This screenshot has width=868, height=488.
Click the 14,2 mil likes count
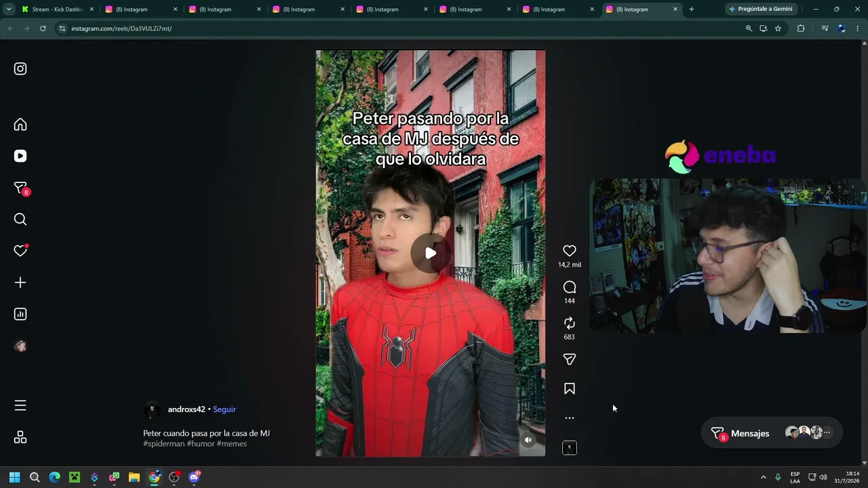[x=570, y=265]
